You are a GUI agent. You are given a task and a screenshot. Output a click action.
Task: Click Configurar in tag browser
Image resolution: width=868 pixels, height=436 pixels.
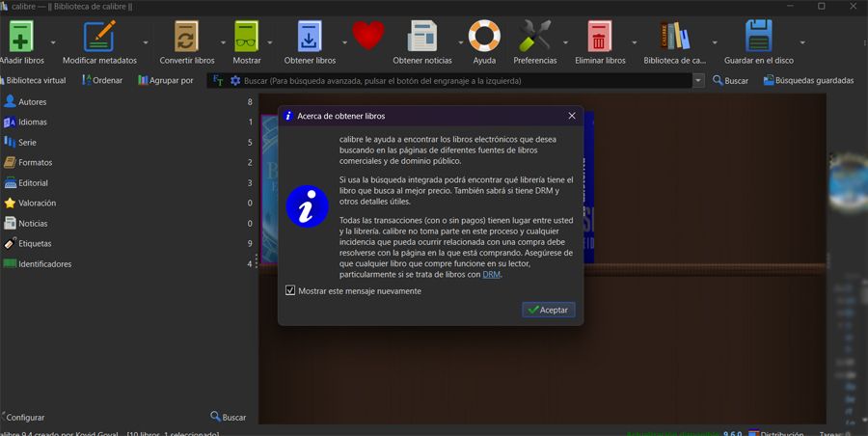click(23, 417)
